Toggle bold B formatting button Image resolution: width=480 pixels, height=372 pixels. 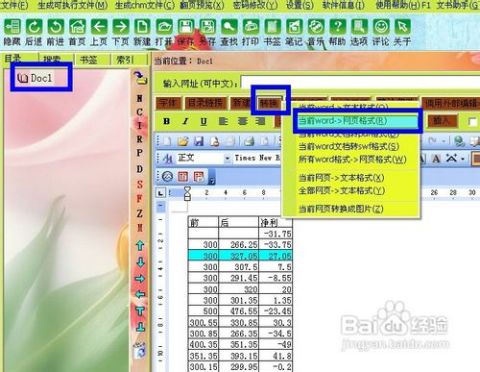coord(167,121)
